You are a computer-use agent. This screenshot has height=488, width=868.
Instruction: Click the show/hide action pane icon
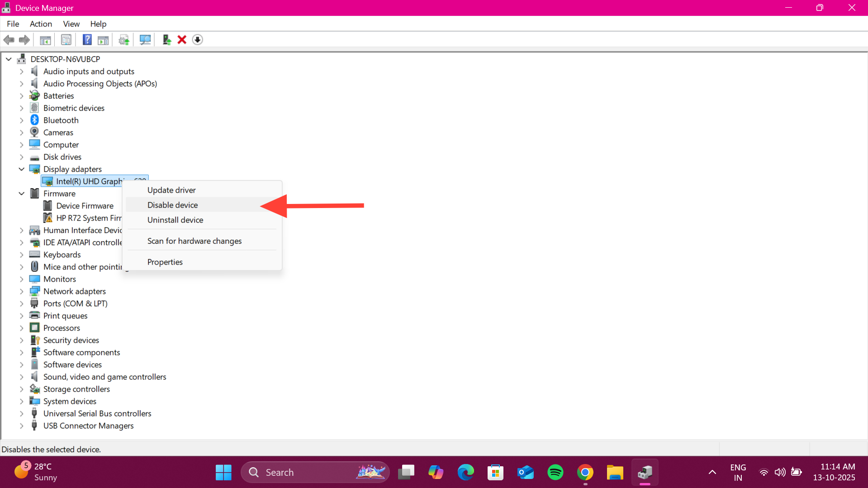click(103, 40)
